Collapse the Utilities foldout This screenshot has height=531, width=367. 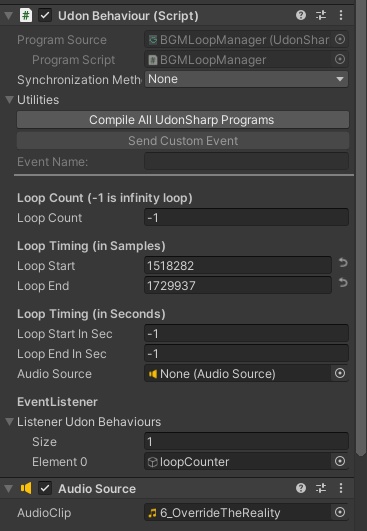coord(10,100)
